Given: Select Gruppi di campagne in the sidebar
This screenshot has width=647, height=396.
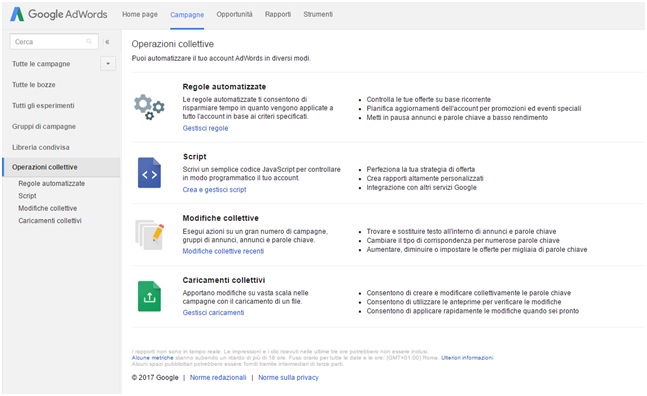Looking at the screenshot, I should (x=44, y=126).
